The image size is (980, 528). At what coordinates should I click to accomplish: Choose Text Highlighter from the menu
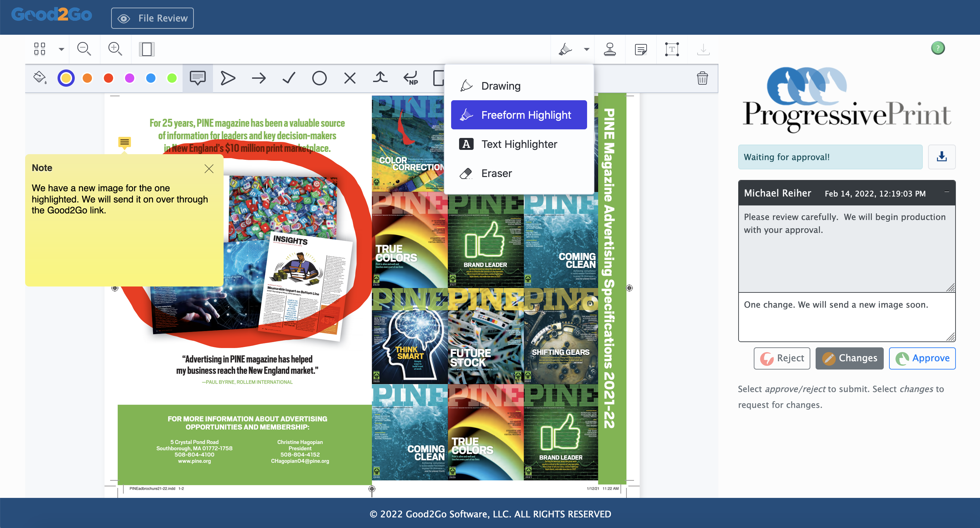(519, 144)
